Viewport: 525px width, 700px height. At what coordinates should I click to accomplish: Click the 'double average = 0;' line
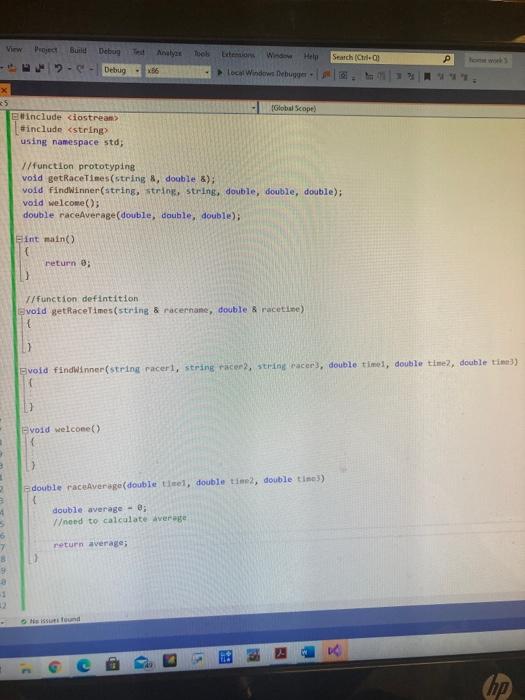click(x=100, y=509)
